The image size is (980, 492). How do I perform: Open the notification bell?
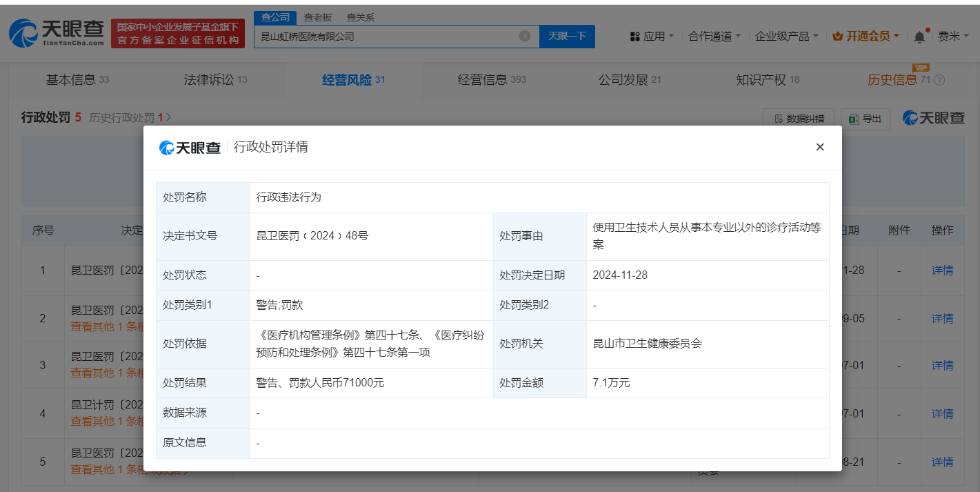[x=919, y=37]
